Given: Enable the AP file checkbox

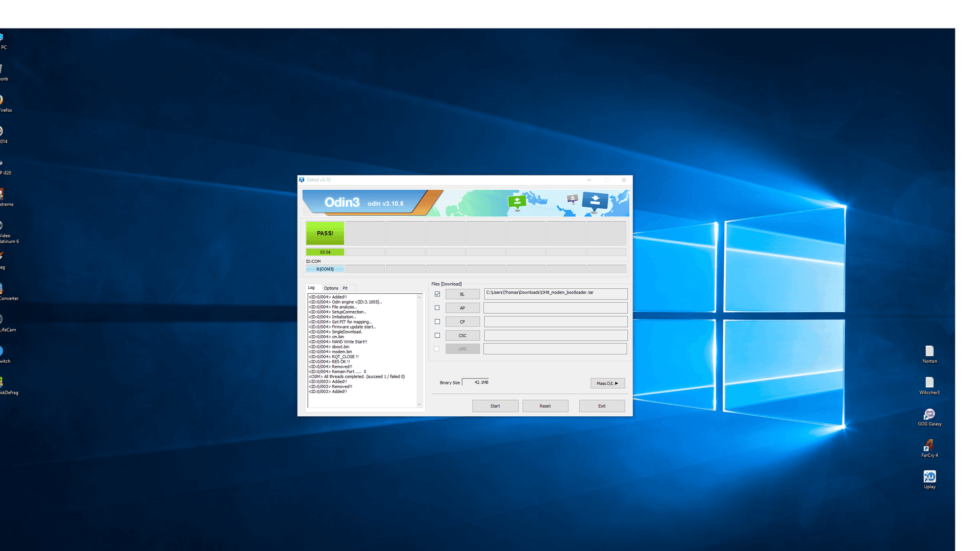Looking at the screenshot, I should pos(437,308).
